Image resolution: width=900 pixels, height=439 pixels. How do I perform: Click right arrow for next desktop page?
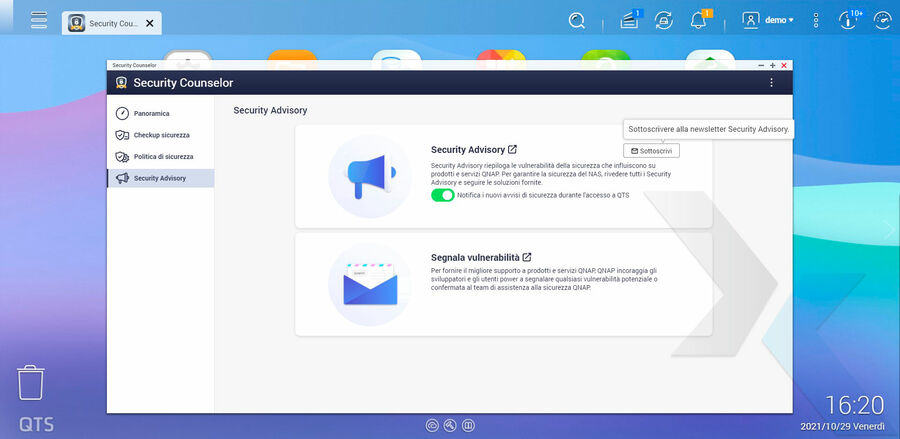pos(888,230)
